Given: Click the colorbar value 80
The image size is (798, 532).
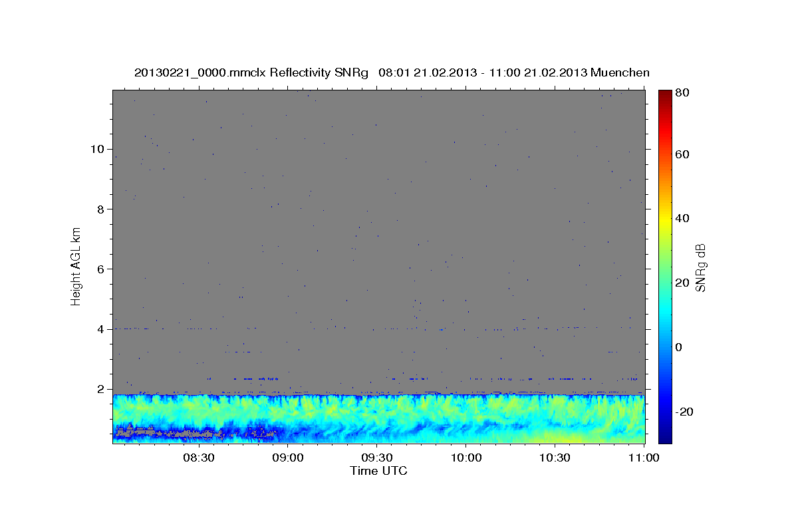Looking at the screenshot, I should tap(682, 92).
